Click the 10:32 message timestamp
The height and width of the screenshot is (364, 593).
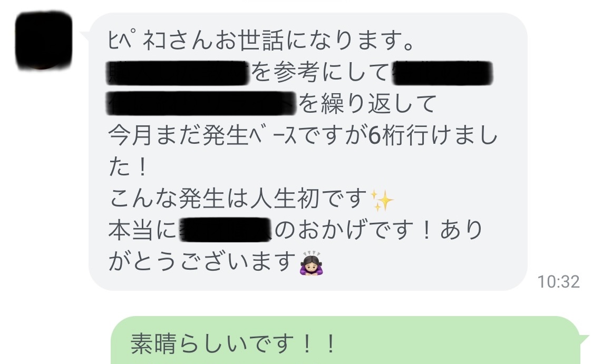click(558, 282)
